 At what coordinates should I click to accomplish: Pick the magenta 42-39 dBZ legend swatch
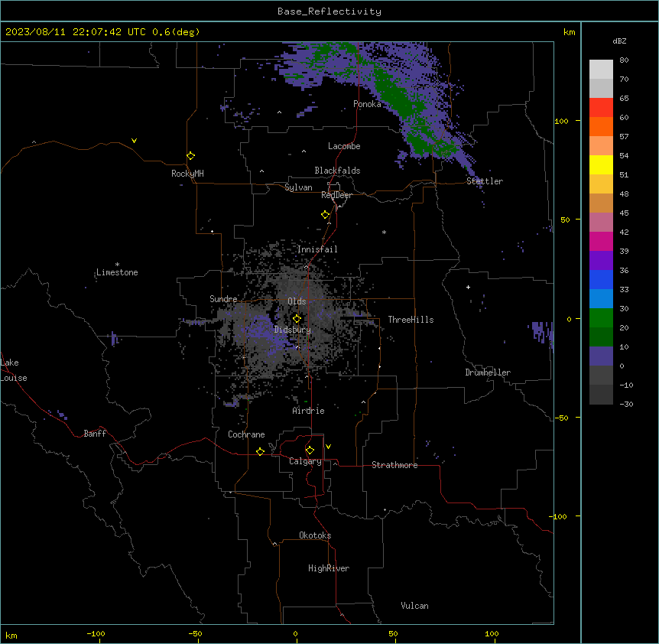pos(601,241)
